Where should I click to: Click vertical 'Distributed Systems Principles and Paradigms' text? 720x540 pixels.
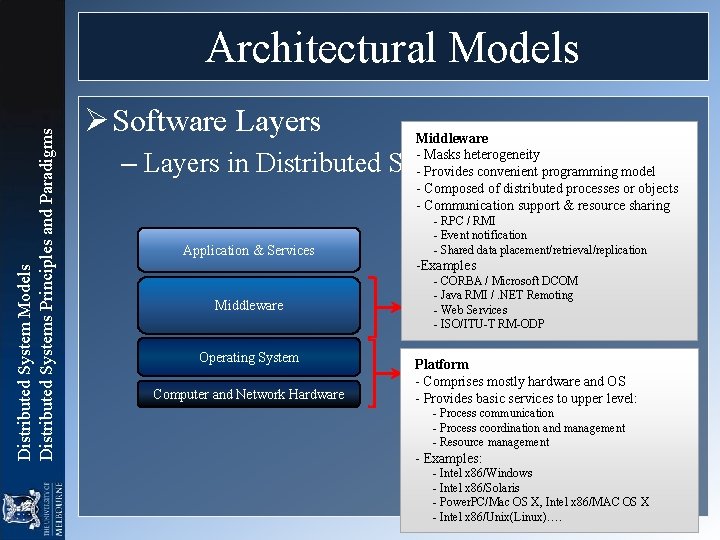[x=46, y=294]
